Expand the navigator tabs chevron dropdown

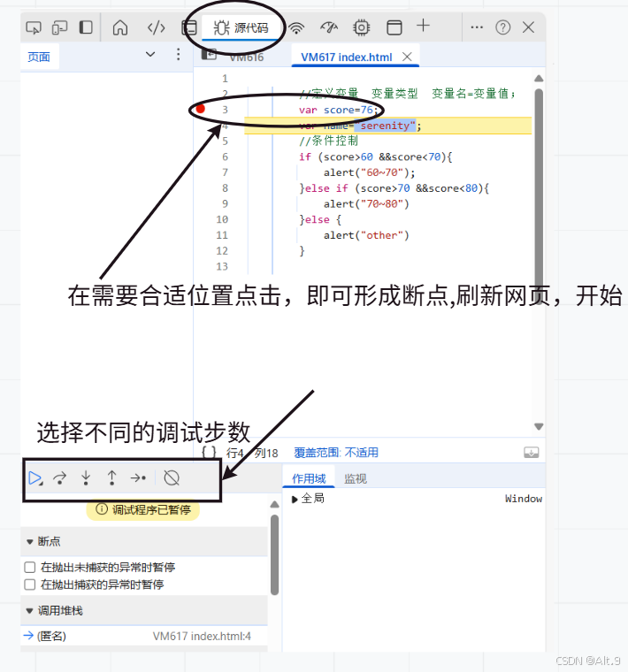[150, 55]
